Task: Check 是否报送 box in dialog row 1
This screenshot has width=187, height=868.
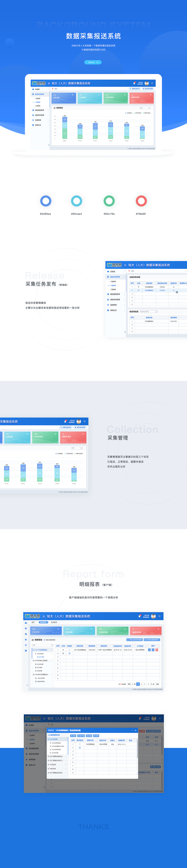Action: pyautogui.click(x=80, y=744)
